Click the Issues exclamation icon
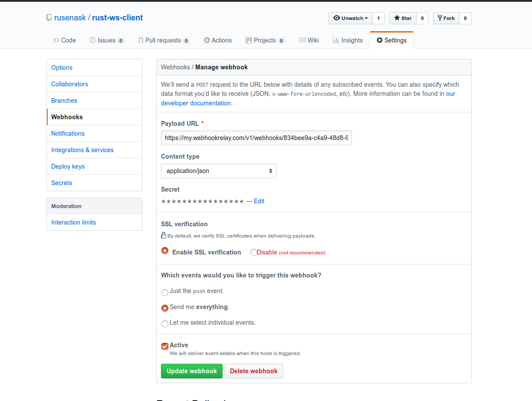Viewport: 532px width, 401px height. point(92,40)
